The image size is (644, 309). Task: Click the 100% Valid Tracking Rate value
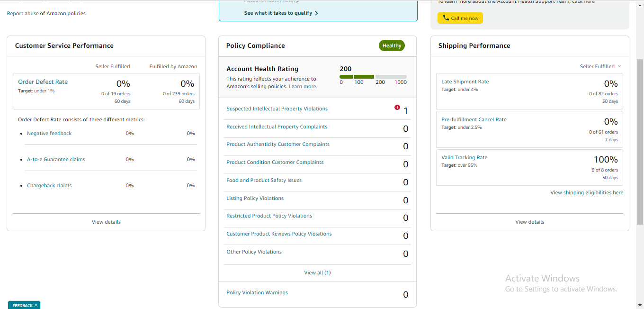tap(606, 160)
